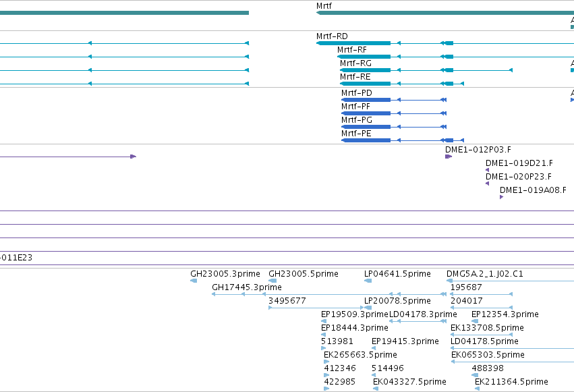Select the Mrtf-RF transcript label
The image size is (574, 392).
352,50
